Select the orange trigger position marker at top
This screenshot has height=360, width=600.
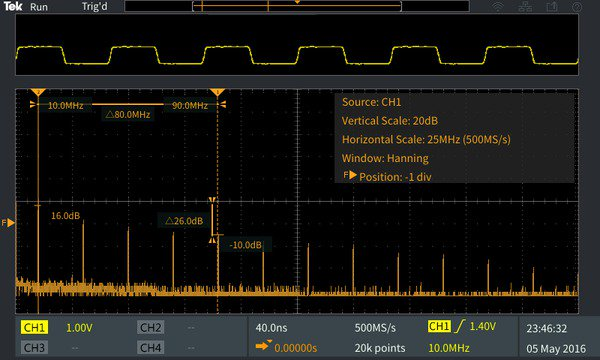point(297,2)
